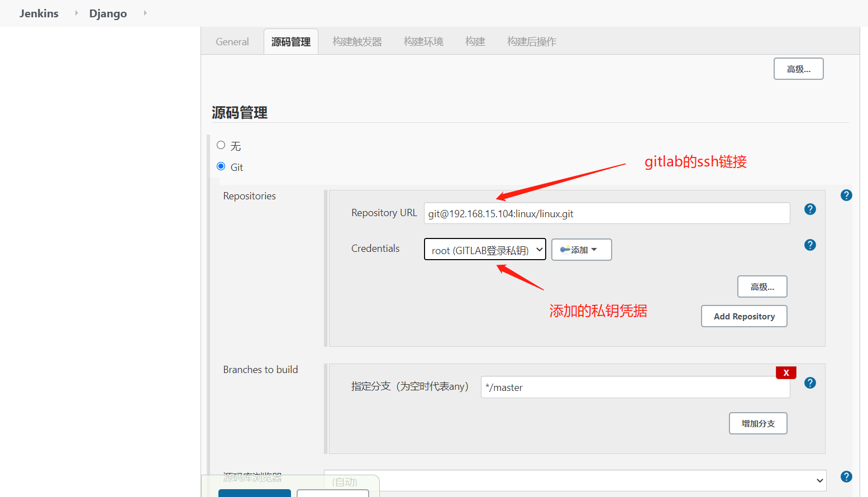Open the 添加 credentials dropdown button

click(581, 250)
